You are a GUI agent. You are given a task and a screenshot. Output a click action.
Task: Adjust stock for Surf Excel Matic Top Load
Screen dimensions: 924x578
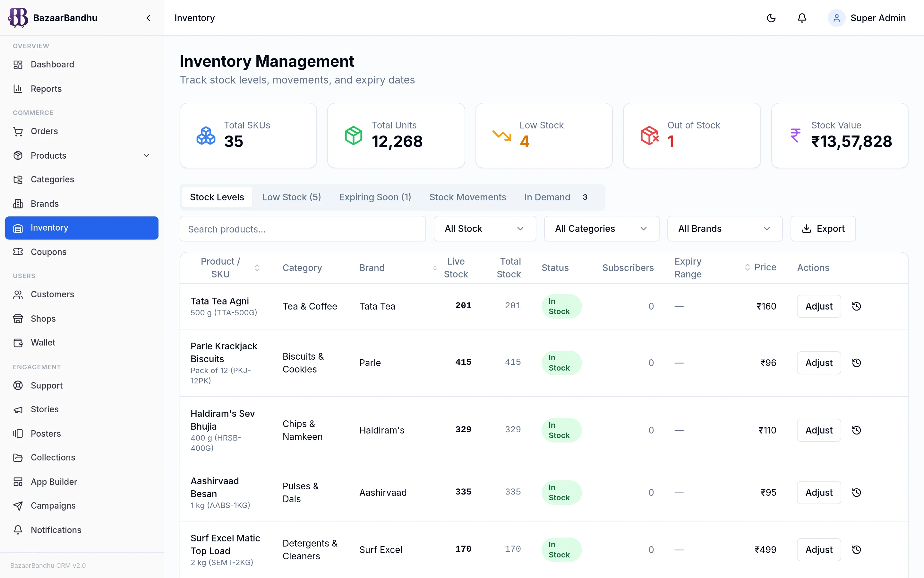pos(819,550)
